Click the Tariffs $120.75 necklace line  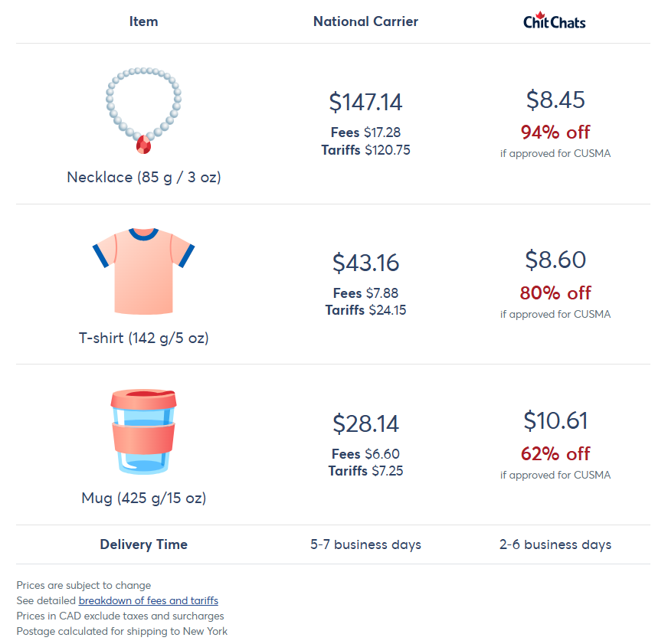(365, 150)
